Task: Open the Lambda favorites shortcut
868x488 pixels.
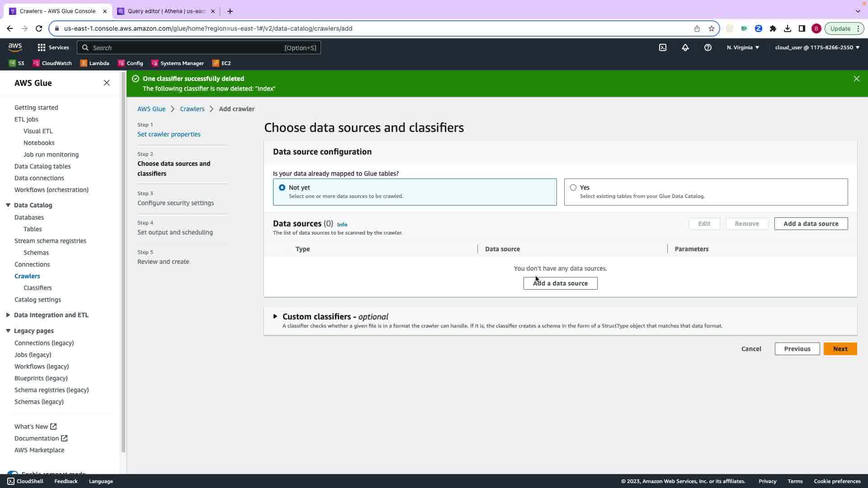Action: [94, 63]
